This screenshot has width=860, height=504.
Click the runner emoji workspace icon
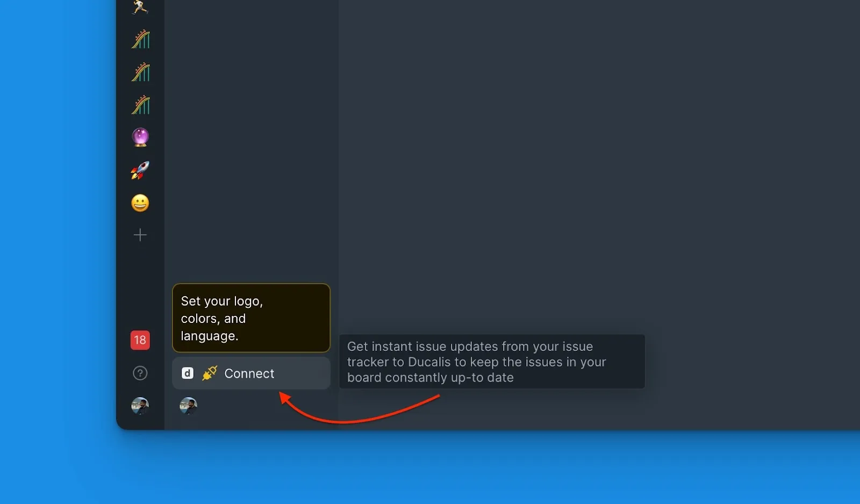[140, 7]
